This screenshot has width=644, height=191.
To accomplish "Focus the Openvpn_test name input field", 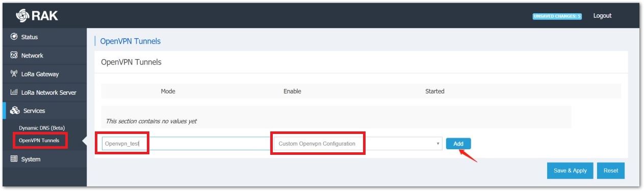I will (x=186, y=144).
